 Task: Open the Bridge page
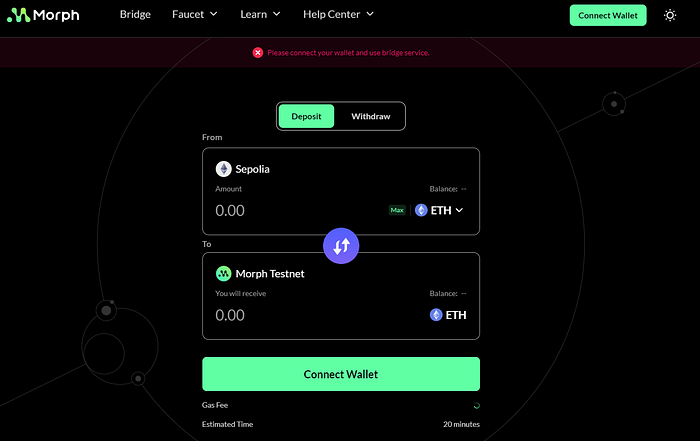click(x=135, y=15)
